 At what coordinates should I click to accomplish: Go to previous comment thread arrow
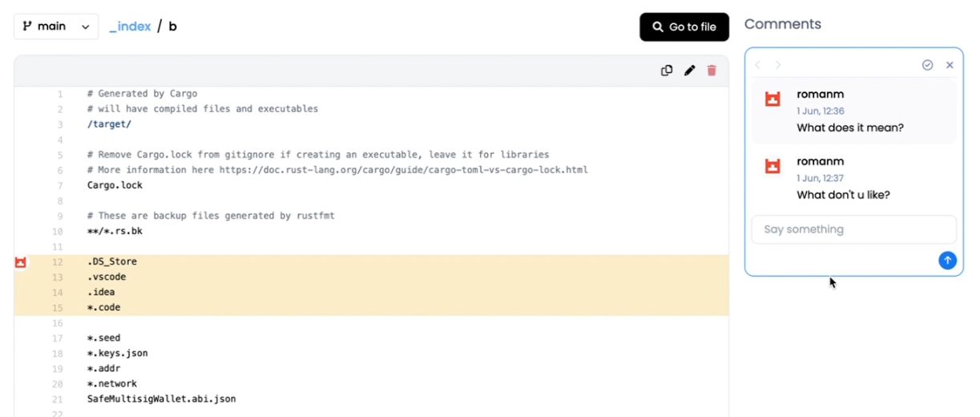click(758, 65)
